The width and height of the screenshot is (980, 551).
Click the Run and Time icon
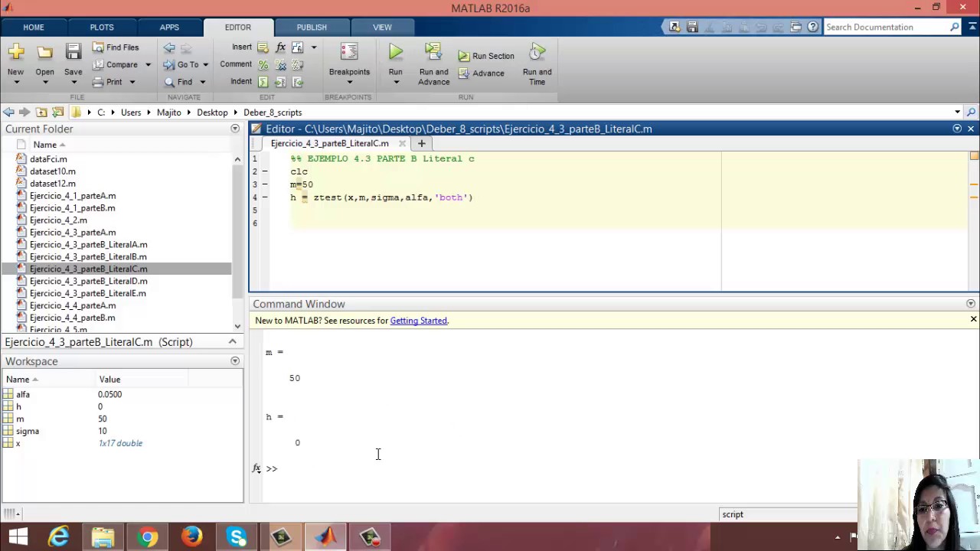point(537,52)
